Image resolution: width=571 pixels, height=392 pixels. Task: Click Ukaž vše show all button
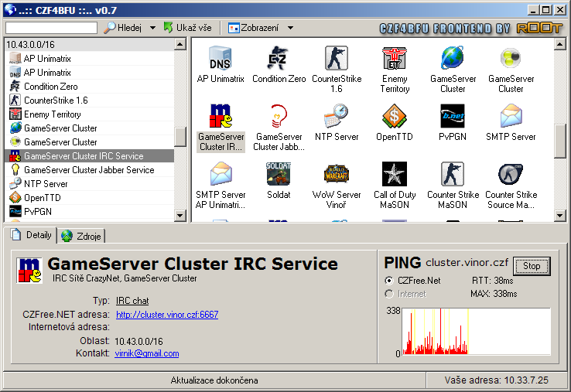(188, 28)
